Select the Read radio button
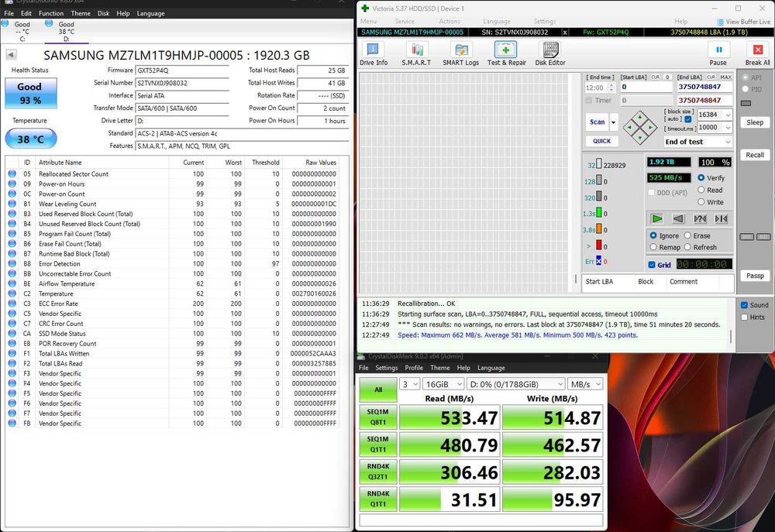This screenshot has height=532, width=775. coord(701,190)
